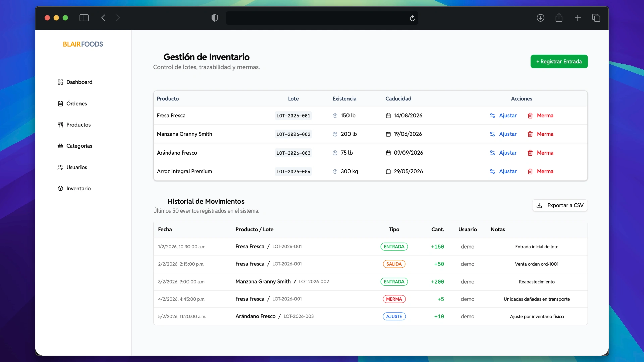Screen dimensions: 644x362
Task: Open Dashboard in the sidebar
Action: coord(79,82)
